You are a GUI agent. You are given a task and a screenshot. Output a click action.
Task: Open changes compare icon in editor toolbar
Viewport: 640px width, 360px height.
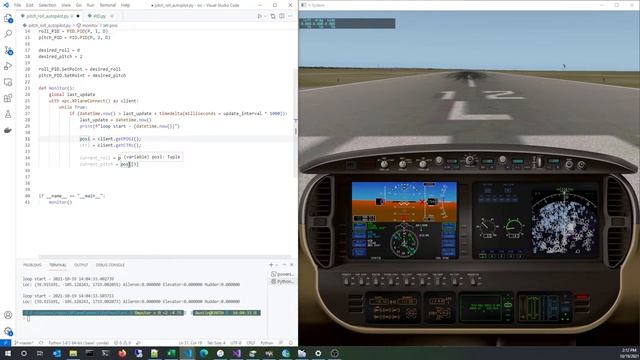click(x=273, y=16)
